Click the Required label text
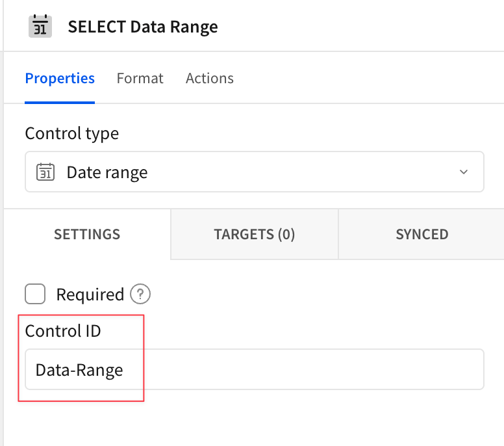Screen dimensions: 504x446 point(90,295)
